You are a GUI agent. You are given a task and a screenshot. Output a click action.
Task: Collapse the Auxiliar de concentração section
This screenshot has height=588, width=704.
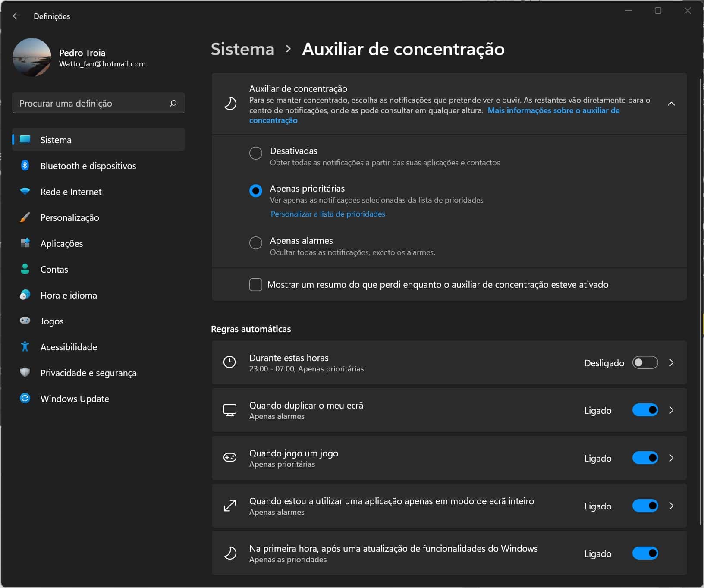tap(671, 104)
